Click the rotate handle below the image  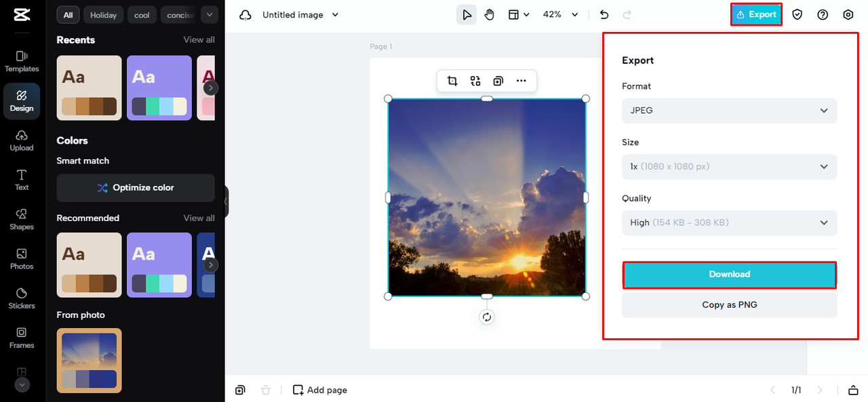pyautogui.click(x=486, y=317)
